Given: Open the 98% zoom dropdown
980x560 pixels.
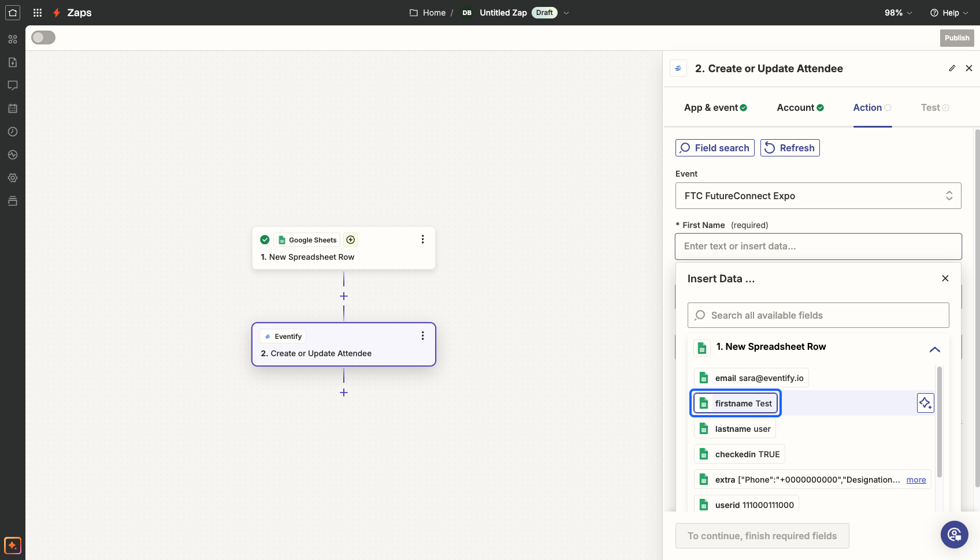Looking at the screenshot, I should (x=898, y=13).
